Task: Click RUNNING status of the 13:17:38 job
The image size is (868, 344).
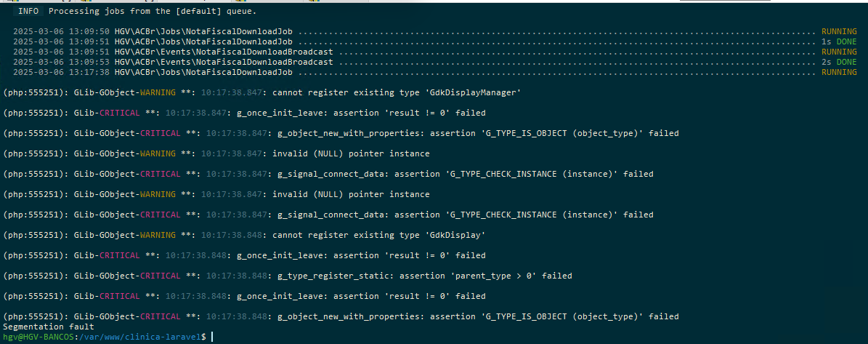Action: click(x=839, y=73)
